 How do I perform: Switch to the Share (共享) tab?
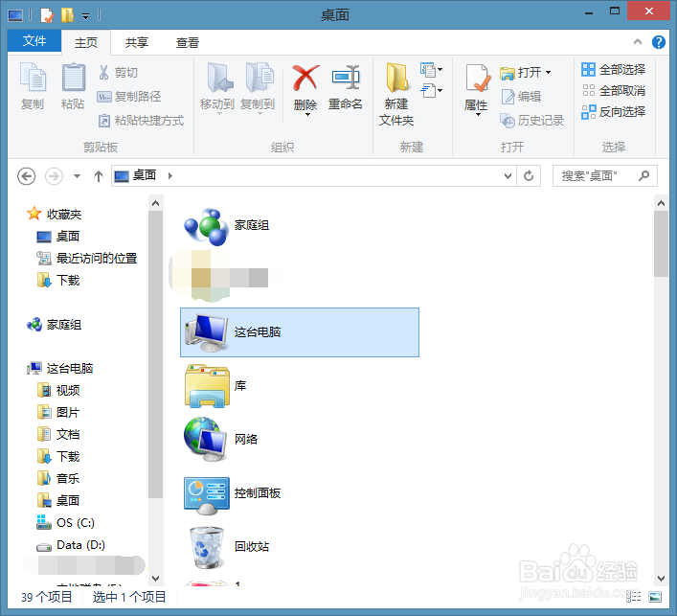(x=137, y=42)
